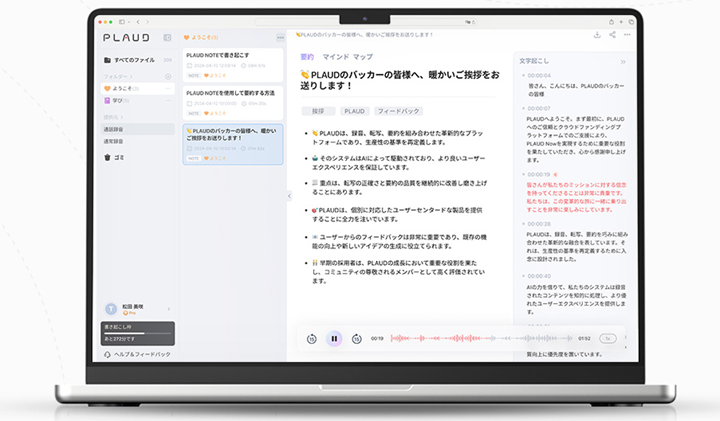
Task: Switch to the マインド マップ tab
Action: coord(347,57)
